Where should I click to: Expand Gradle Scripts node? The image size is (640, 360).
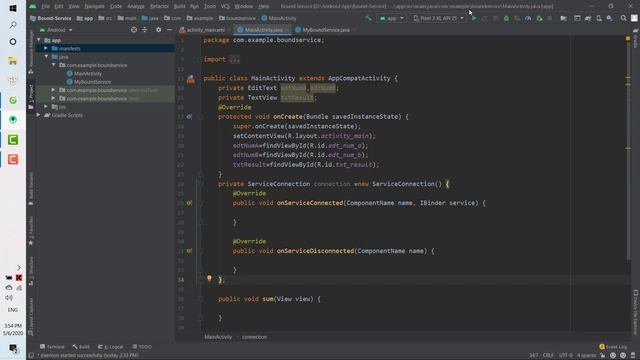click(x=38, y=115)
